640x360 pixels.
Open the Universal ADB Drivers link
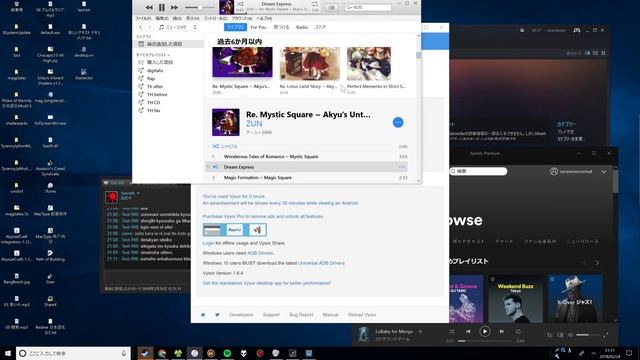[x=321, y=263]
